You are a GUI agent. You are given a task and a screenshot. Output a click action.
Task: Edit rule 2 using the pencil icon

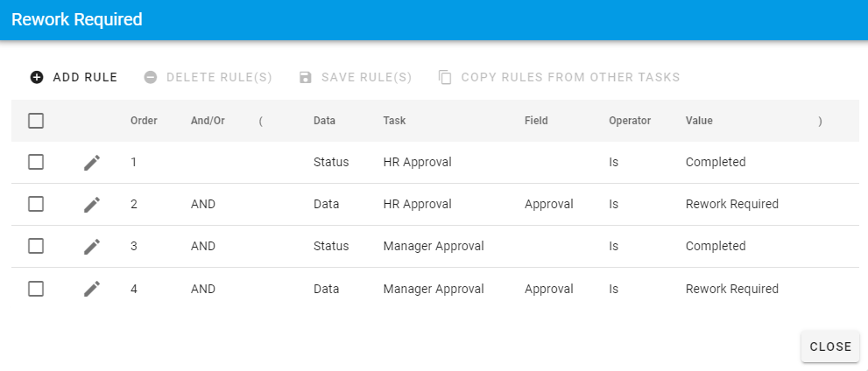coord(92,205)
